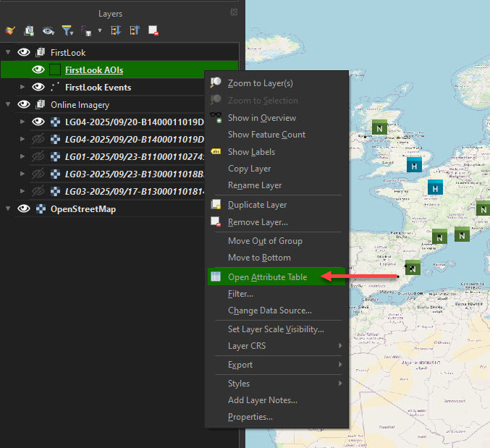Click the Open Layer Styling Panel brush icon
Screen dimensions: 490x448
[10, 30]
